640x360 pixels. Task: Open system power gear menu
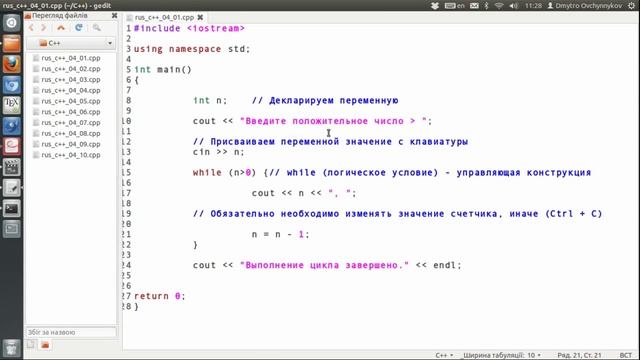click(632, 6)
